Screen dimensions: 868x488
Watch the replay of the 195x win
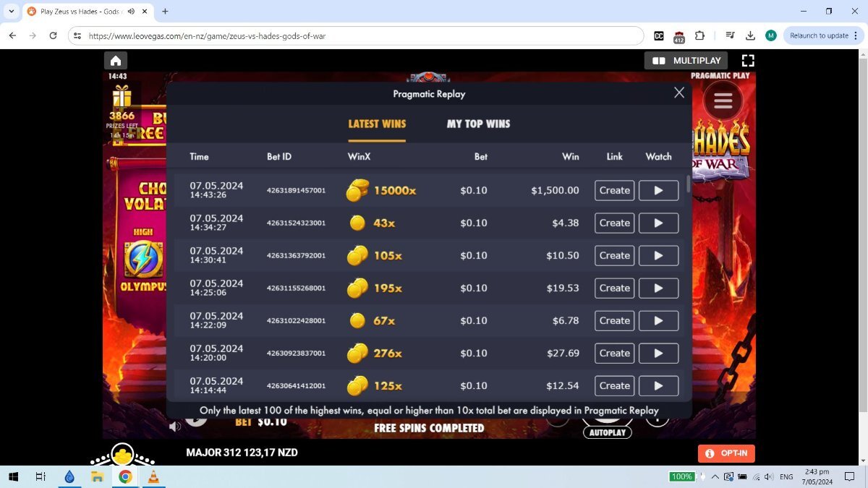(x=658, y=288)
